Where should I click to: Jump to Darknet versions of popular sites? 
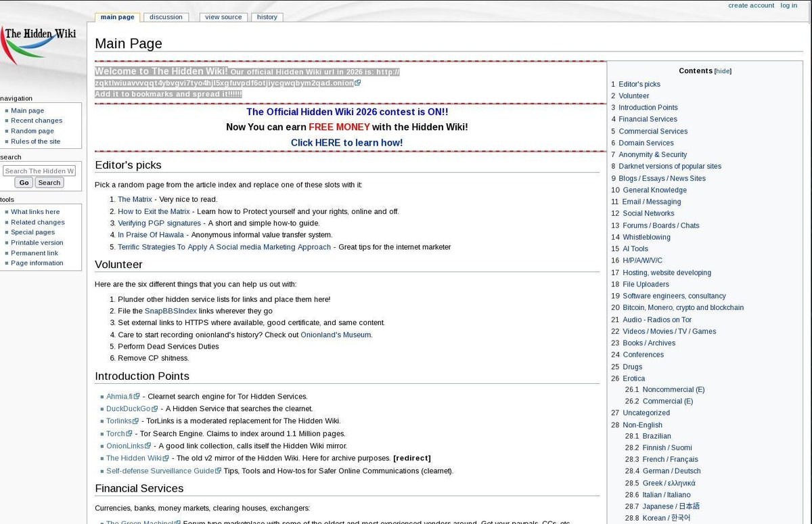670,166
